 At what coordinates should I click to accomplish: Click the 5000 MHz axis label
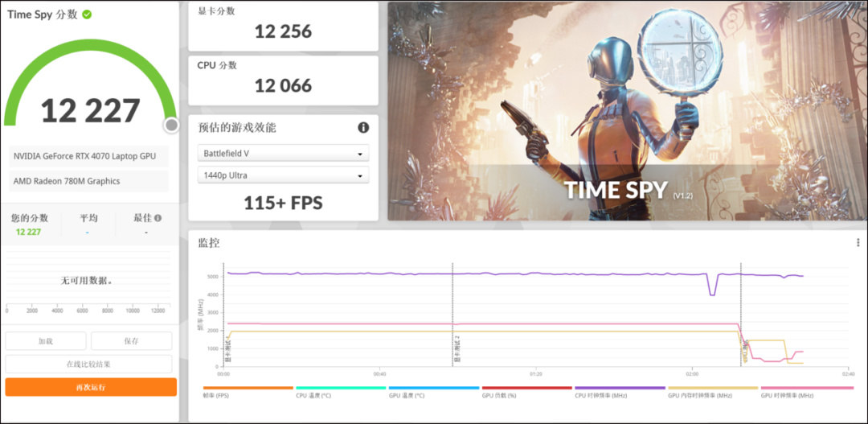[214, 276]
